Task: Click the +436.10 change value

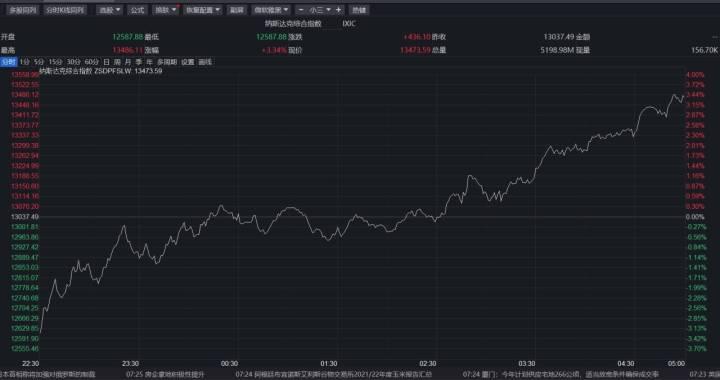Action: point(417,37)
